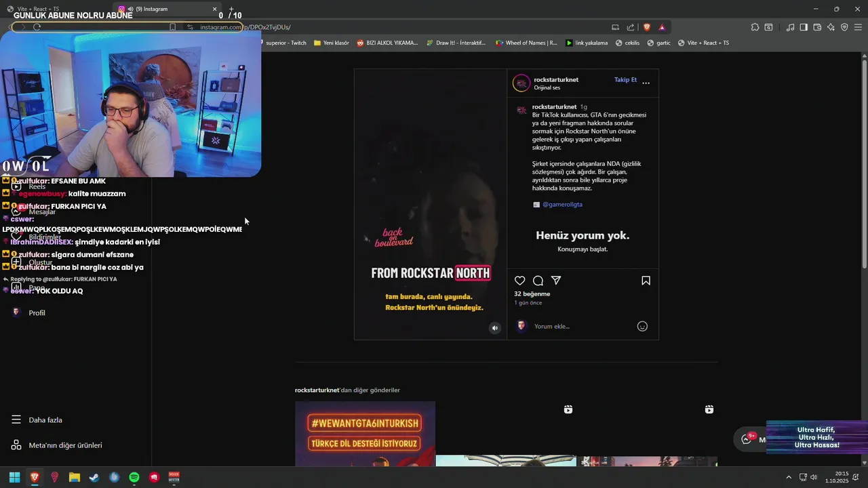868x488 pixels.
Task: Open Brave Leo AI sparkle icon
Action: point(831,27)
